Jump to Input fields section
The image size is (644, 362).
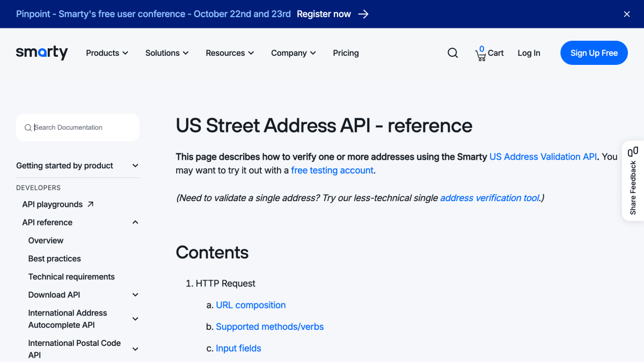click(238, 348)
